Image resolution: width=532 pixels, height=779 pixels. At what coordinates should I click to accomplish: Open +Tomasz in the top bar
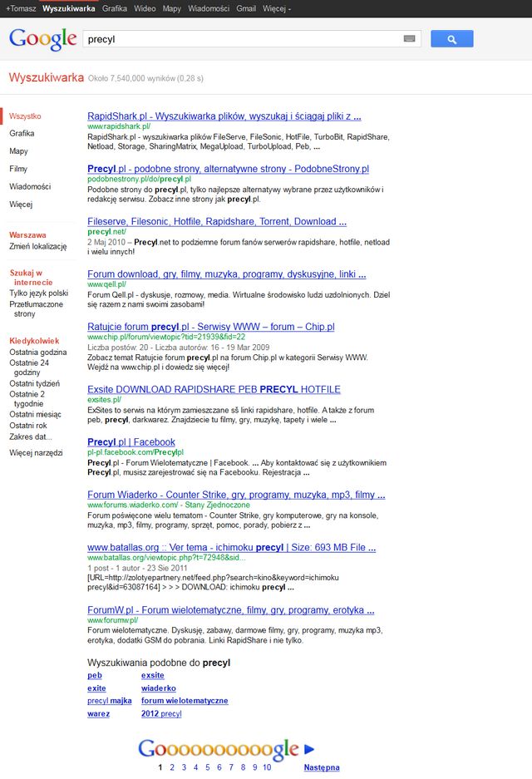(x=21, y=8)
